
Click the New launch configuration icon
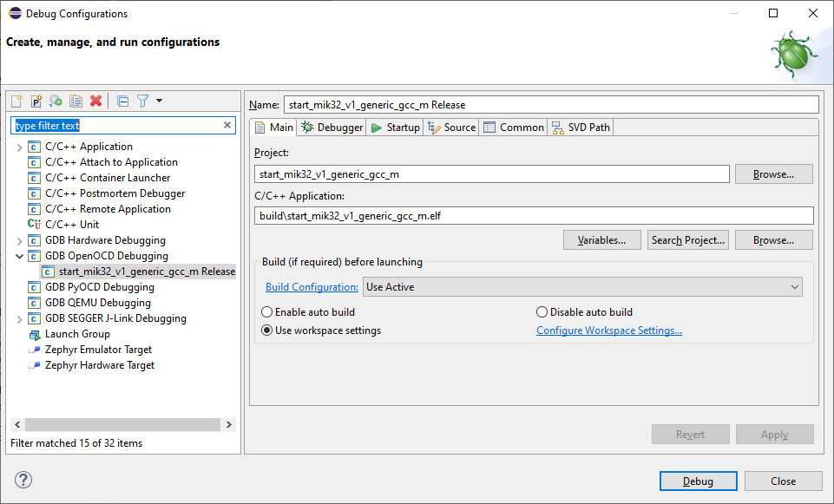pos(17,101)
